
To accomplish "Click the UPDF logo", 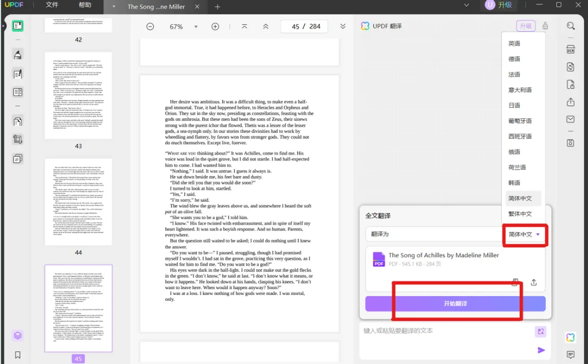I will click(14, 5).
